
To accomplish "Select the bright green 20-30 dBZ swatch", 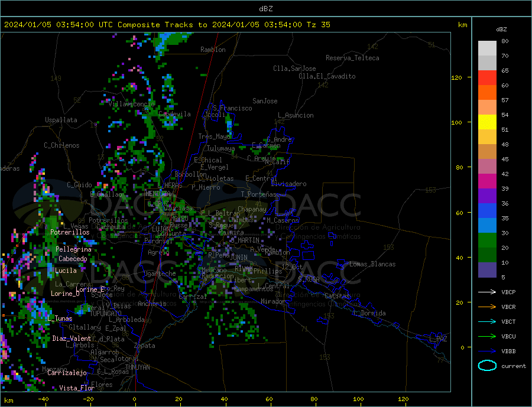I will click(x=487, y=240).
